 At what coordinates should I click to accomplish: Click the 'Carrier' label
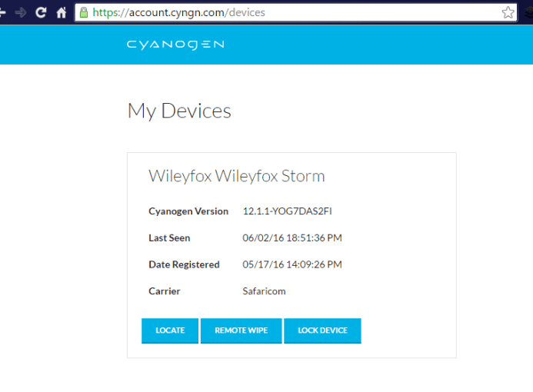tap(164, 291)
